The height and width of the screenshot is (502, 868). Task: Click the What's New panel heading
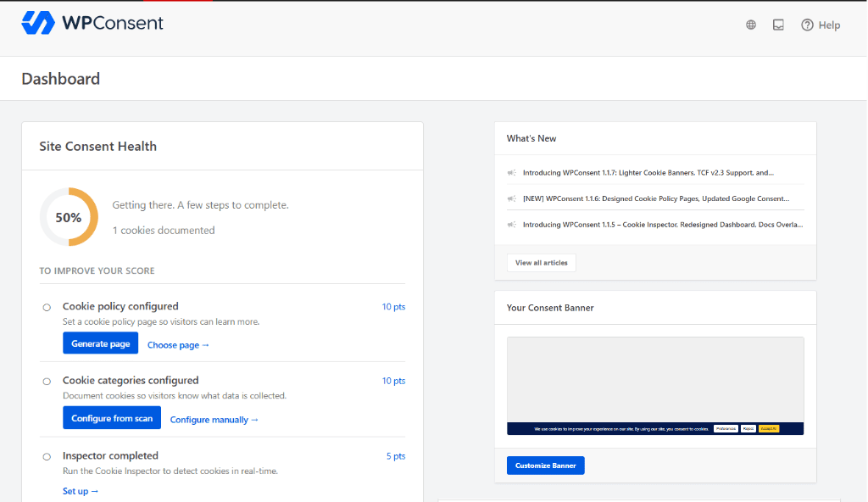(x=531, y=138)
